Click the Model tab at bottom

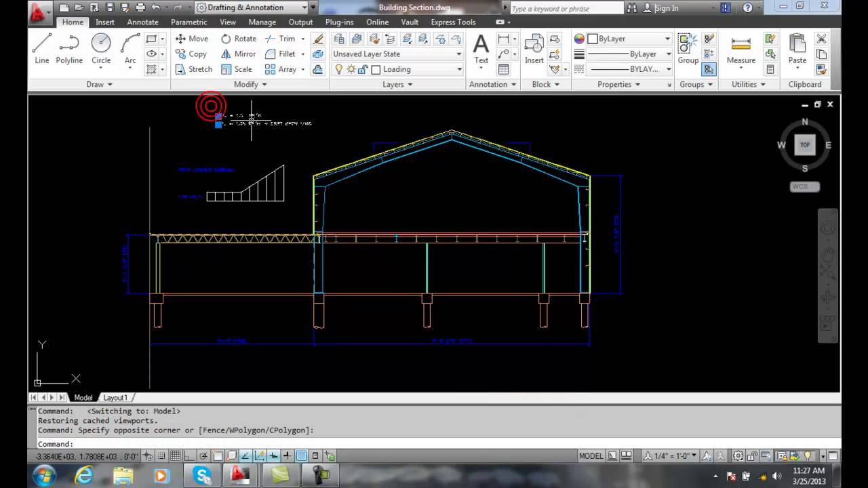[83, 398]
